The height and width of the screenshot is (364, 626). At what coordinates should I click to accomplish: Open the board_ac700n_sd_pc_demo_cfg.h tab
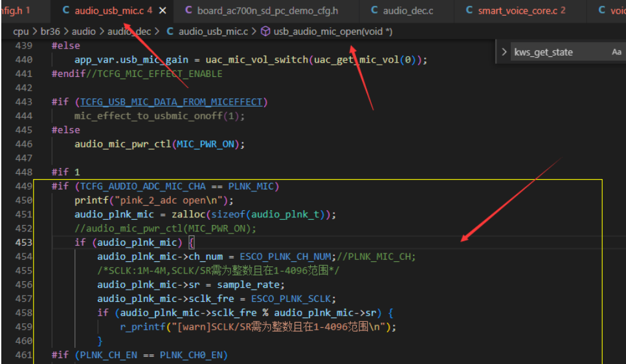(267, 11)
